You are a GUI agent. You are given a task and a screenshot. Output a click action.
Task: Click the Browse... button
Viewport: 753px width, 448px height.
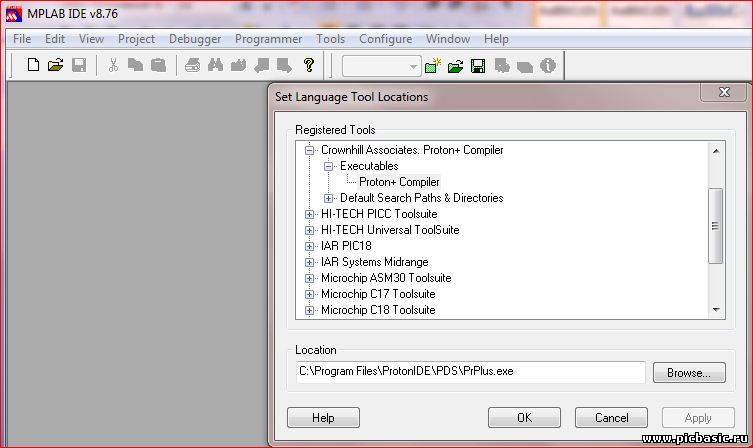tap(689, 373)
